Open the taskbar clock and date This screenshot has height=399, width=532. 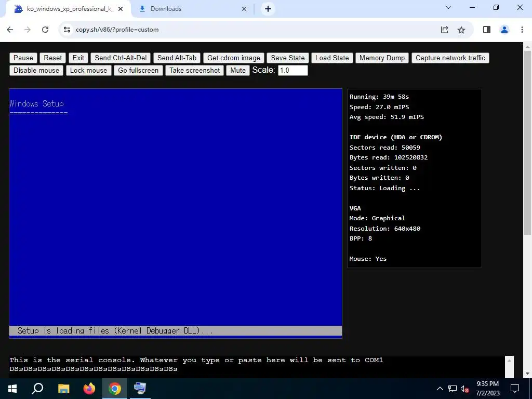click(487, 389)
